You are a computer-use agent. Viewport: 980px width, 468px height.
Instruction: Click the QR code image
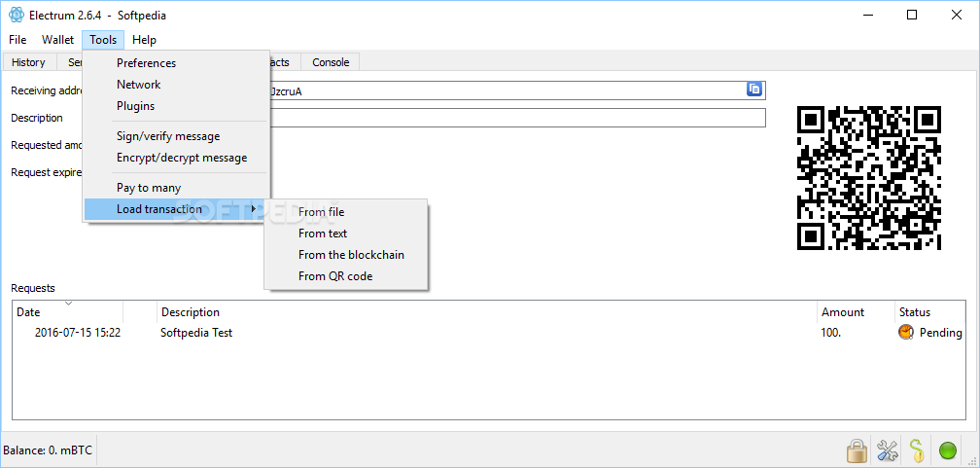(x=869, y=178)
